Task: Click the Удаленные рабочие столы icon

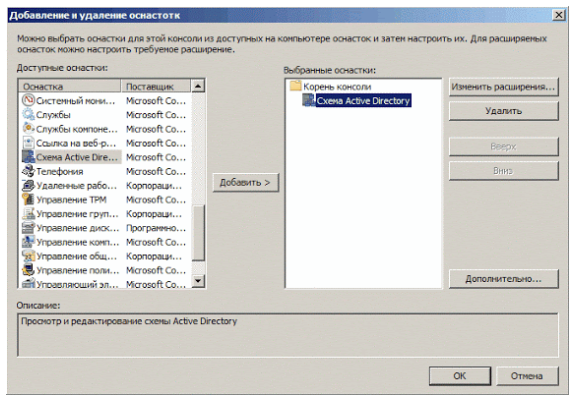Action: click(x=28, y=185)
